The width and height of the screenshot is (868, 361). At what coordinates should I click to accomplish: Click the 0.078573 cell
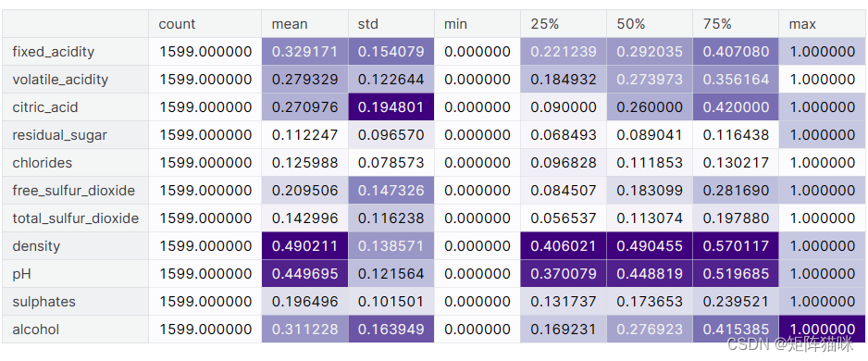click(x=391, y=163)
